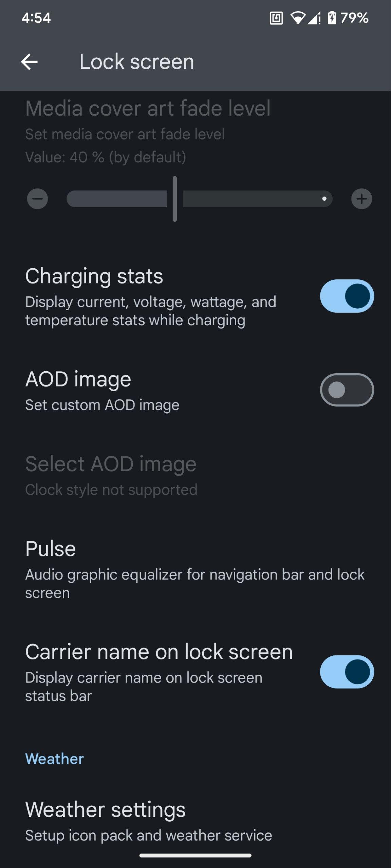Tap the 79% battery percentage text
The image size is (391, 868).
point(354,18)
